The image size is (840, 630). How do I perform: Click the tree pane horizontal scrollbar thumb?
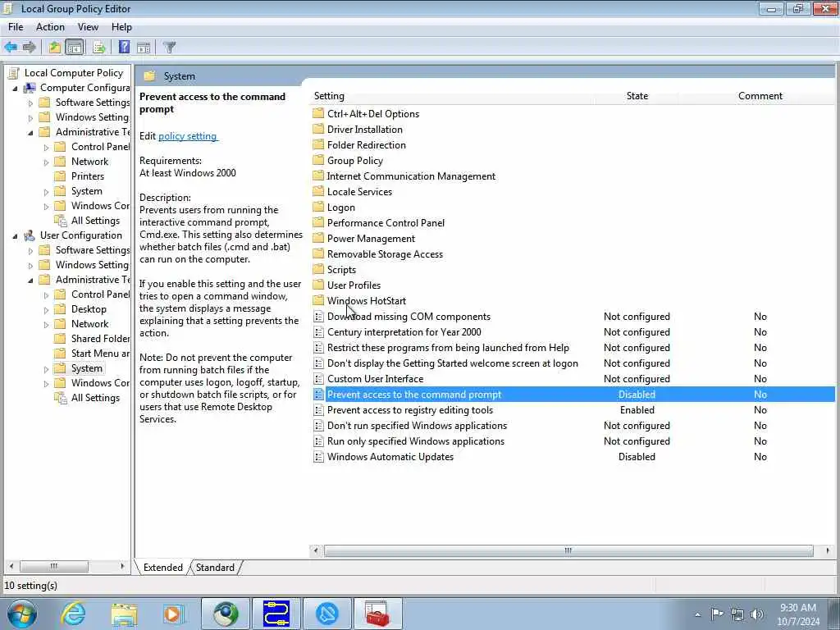(x=54, y=566)
